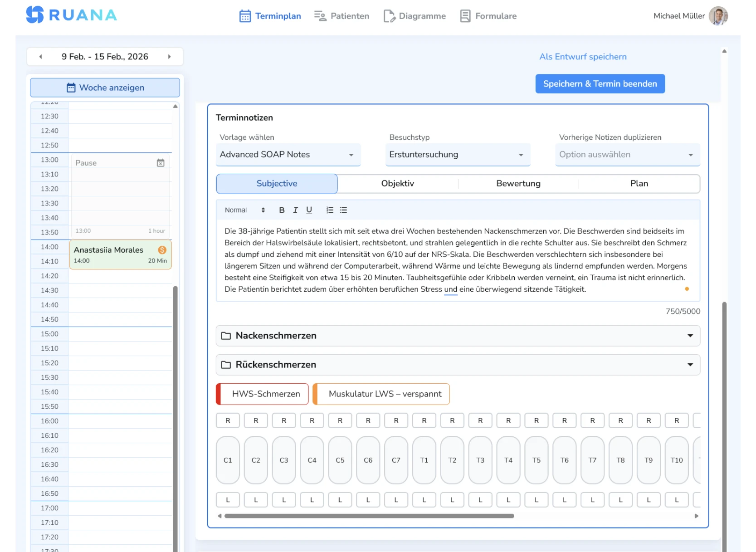Switch to the Objektiv tab
This screenshot has width=756, height=552.
398,183
